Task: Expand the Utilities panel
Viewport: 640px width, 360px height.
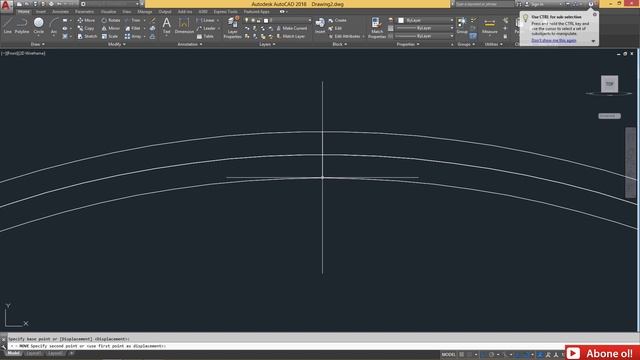Action: coord(493,44)
